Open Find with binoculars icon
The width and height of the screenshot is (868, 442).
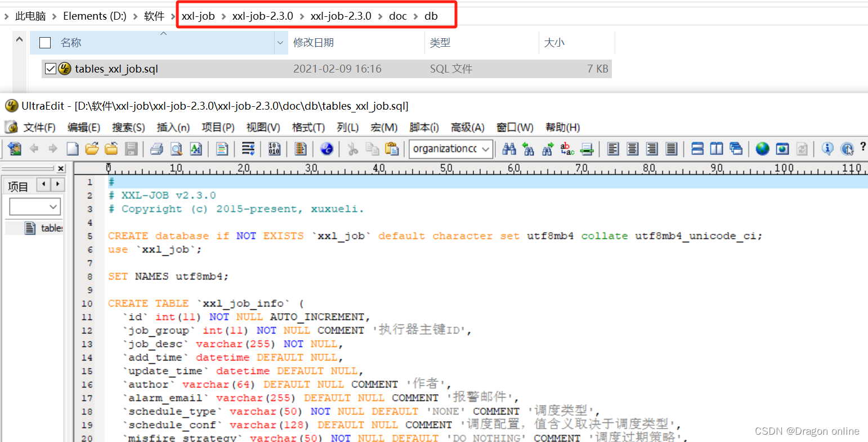[509, 148]
